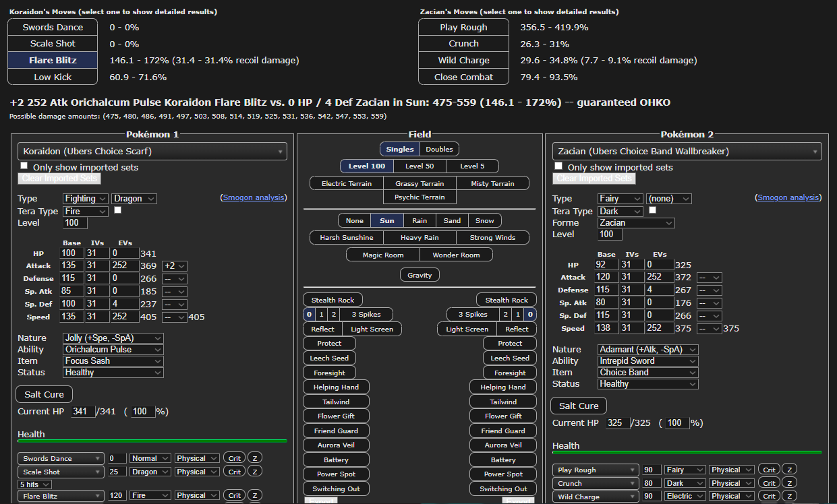The width and height of the screenshot is (837, 504).
Task: Switch battle format to Doubles
Action: click(439, 149)
